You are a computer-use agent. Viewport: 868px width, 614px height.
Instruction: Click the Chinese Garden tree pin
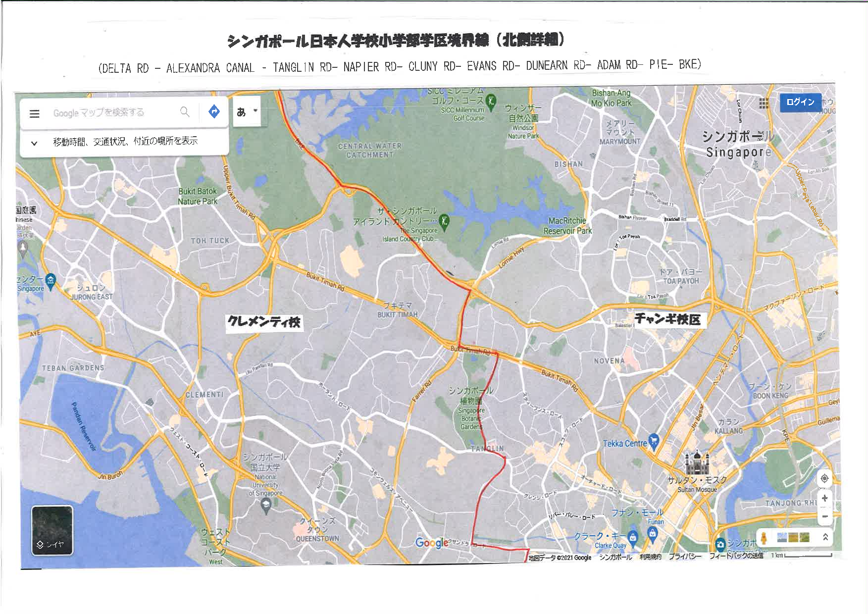point(23,248)
